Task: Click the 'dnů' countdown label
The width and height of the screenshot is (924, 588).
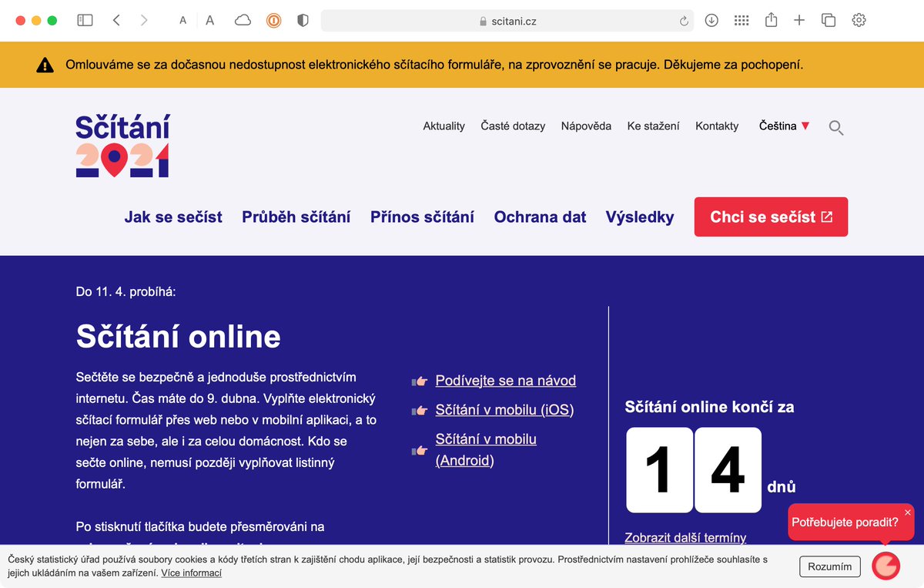Action: [782, 487]
